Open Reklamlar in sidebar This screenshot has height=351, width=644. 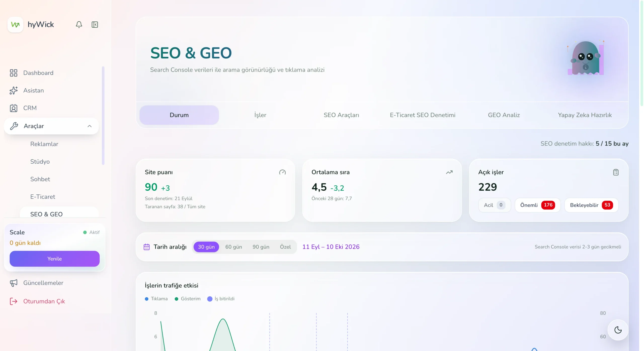44,144
